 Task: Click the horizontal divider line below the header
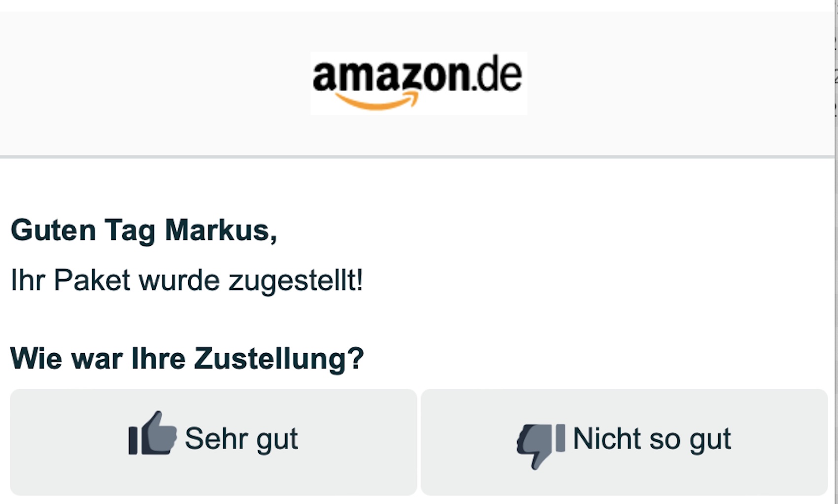(418, 157)
